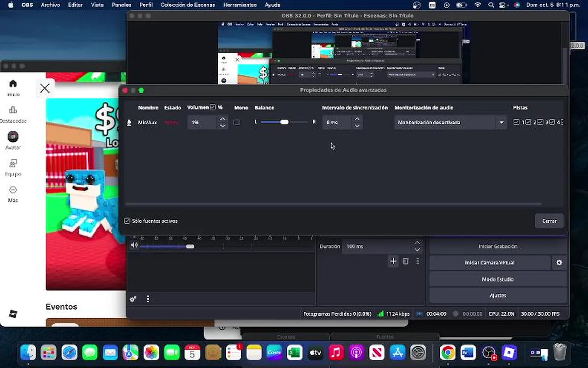Screen dimensions: 588x368
Task: Open Apple Music from the Dock
Action: pyautogui.click(x=336, y=353)
